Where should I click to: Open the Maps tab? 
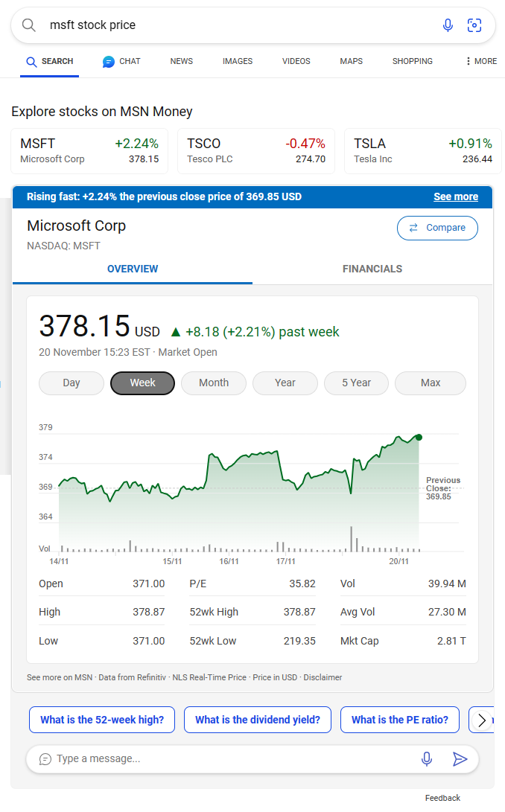pos(351,61)
